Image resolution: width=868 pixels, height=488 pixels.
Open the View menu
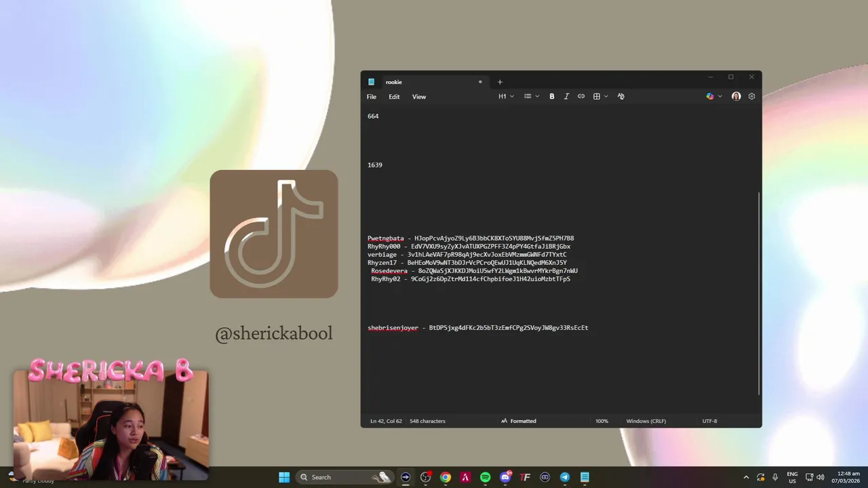coord(419,97)
